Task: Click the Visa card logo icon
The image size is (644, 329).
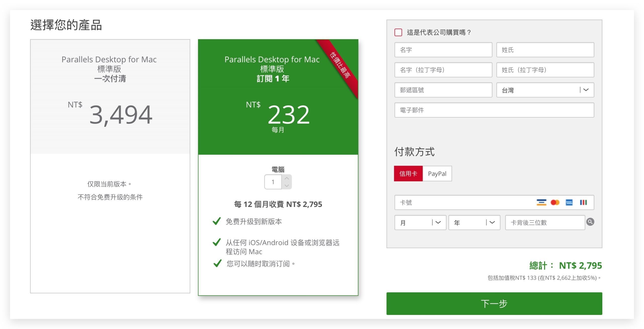Action: coord(541,202)
